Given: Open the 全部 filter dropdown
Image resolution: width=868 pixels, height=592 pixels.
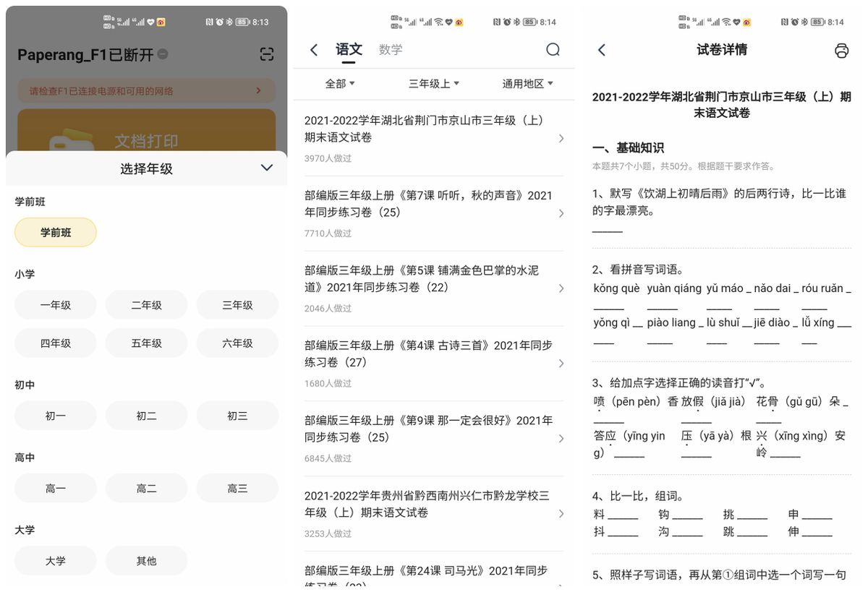Looking at the screenshot, I should [339, 83].
